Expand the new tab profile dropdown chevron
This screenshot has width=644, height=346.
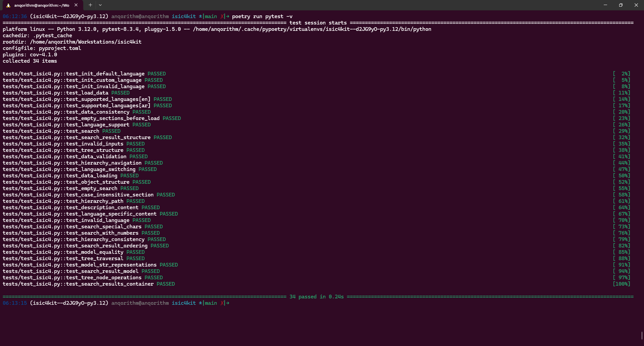[x=100, y=5]
